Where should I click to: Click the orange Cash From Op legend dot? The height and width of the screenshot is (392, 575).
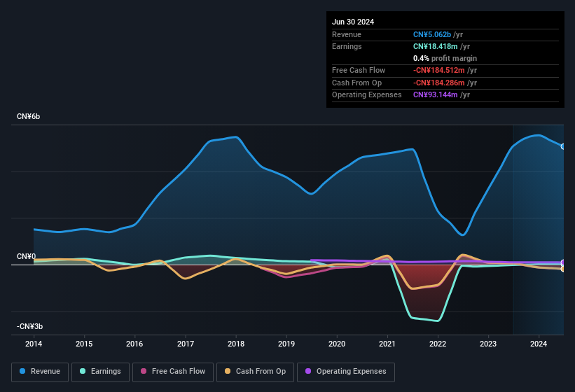tap(228, 371)
